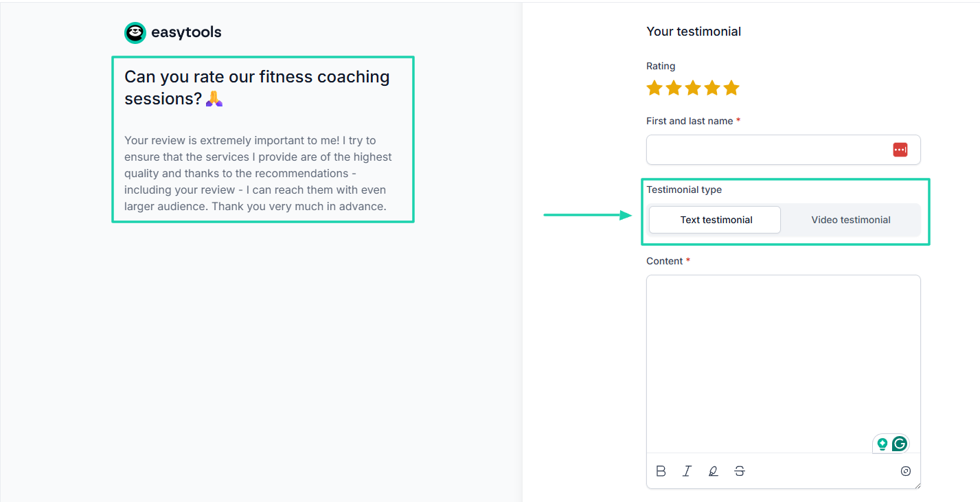980x502 pixels.
Task: Select the highlighter tool in the editor
Action: click(x=713, y=471)
